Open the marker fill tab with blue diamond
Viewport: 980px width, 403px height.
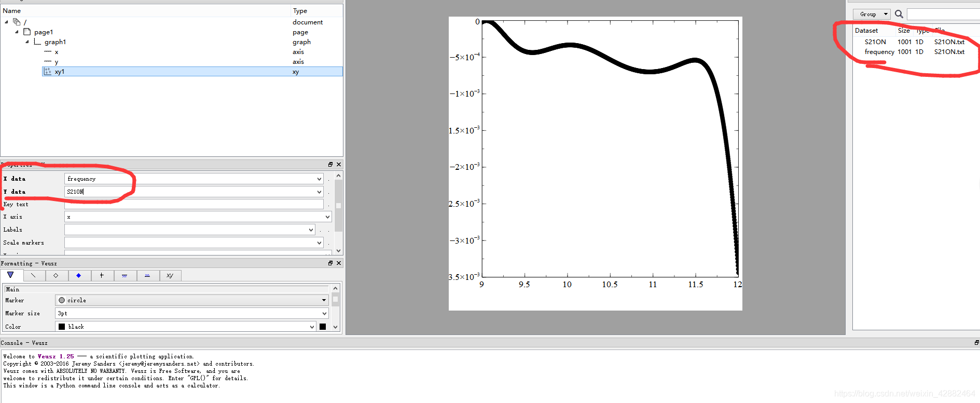click(x=79, y=275)
